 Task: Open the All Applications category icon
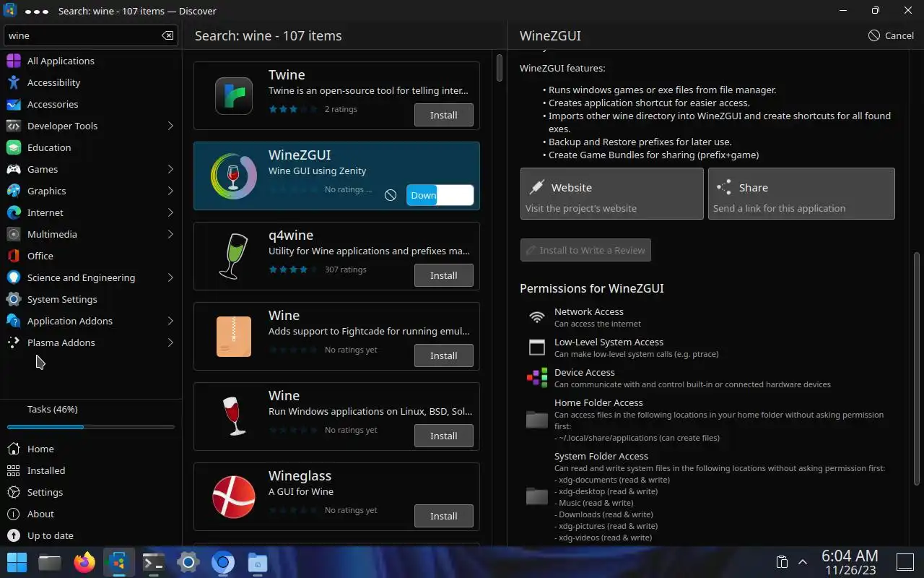[14, 61]
